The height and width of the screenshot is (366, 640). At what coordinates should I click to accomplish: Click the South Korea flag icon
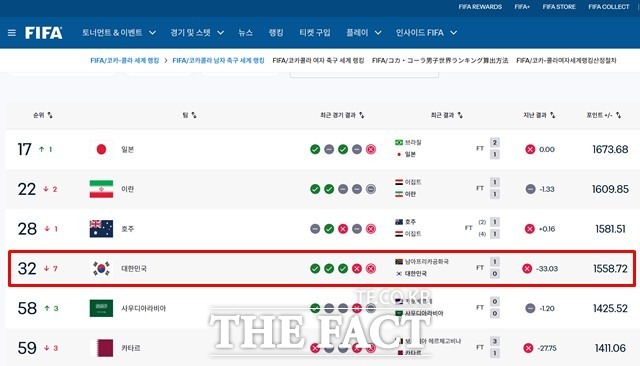click(101, 268)
